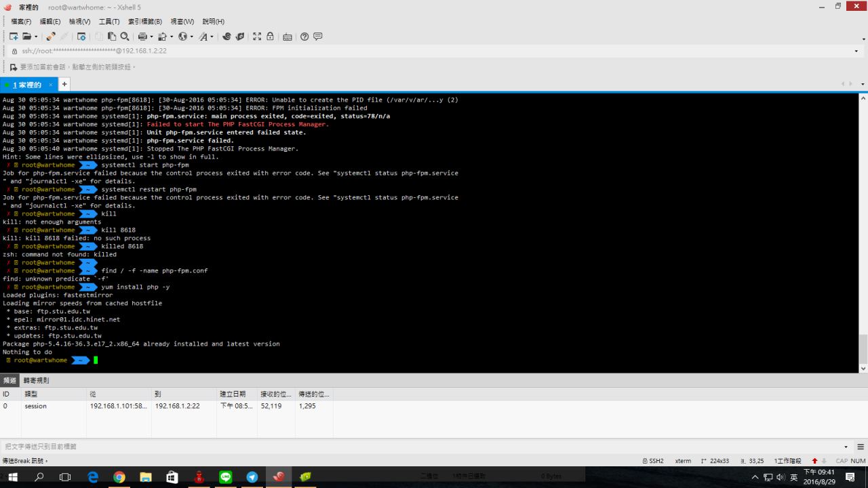This screenshot has width=868, height=488.
Task: Click the Print toolbar icon
Action: click(142, 37)
